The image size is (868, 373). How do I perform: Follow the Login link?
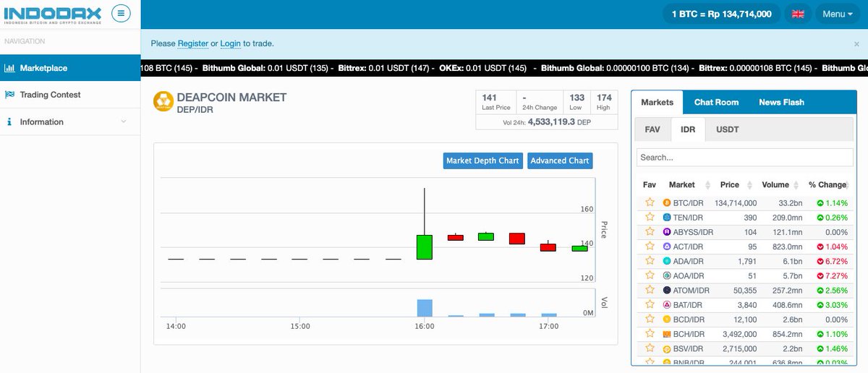point(230,43)
